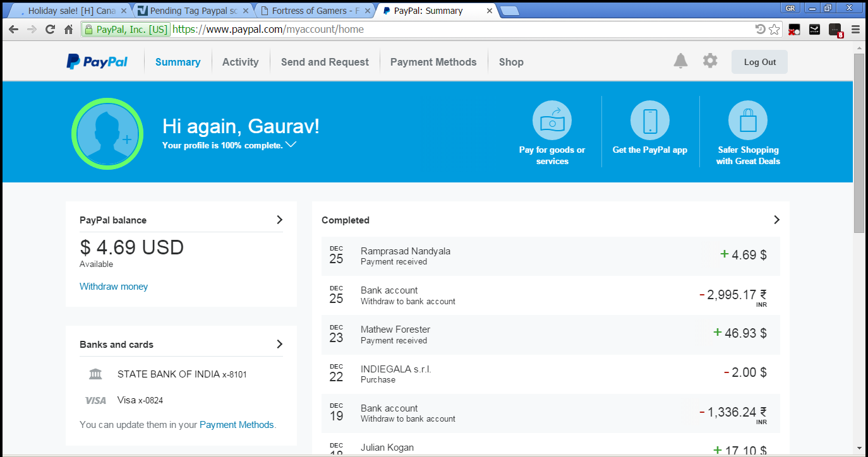The height and width of the screenshot is (457, 868).
Task: Switch to Fortress of Gamers browser tab
Action: [x=314, y=11]
